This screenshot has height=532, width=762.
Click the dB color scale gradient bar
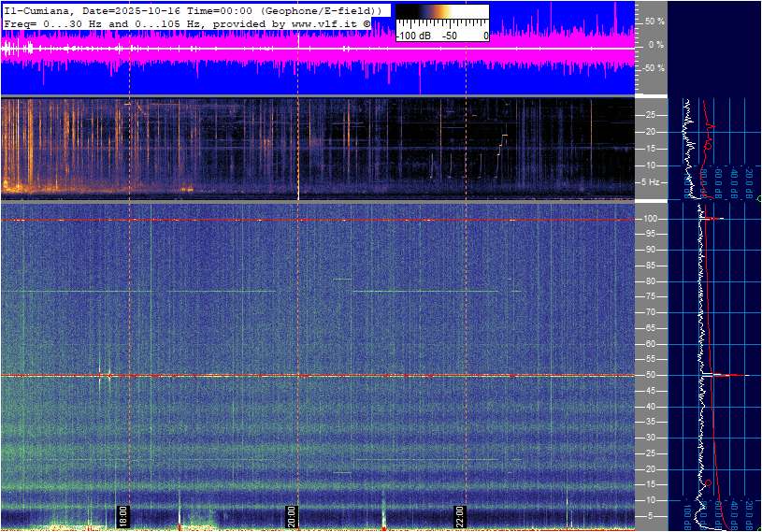[441, 16]
